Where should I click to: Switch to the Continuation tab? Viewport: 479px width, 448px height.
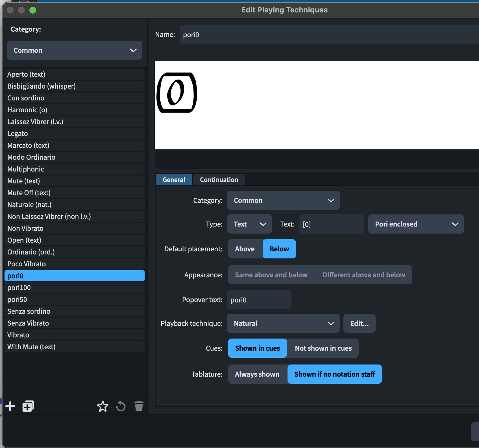pyautogui.click(x=219, y=179)
